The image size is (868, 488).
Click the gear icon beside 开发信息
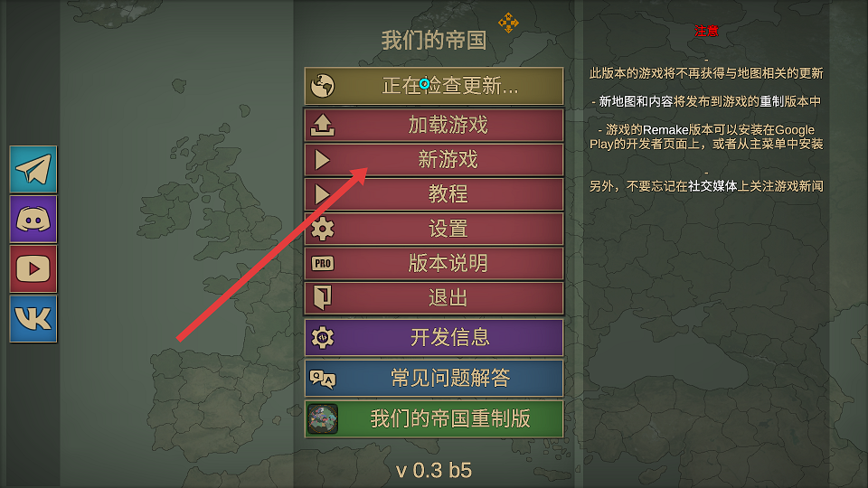[322, 337]
